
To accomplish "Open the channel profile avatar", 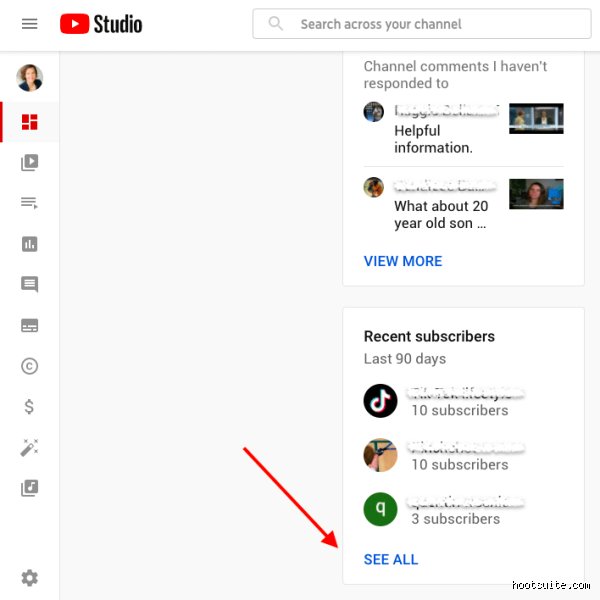I will coord(29,78).
